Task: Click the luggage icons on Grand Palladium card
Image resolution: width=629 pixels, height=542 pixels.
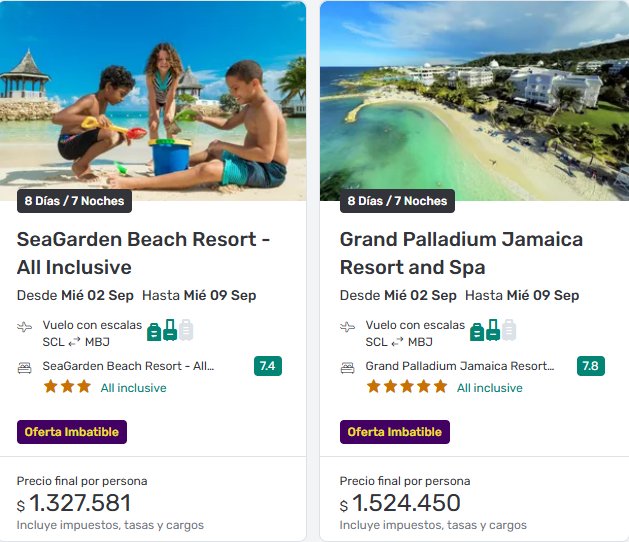Action: (493, 330)
